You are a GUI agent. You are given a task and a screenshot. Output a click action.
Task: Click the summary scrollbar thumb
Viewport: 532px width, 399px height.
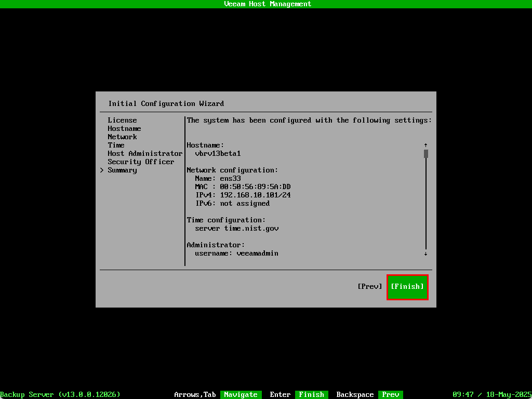[x=425, y=153]
